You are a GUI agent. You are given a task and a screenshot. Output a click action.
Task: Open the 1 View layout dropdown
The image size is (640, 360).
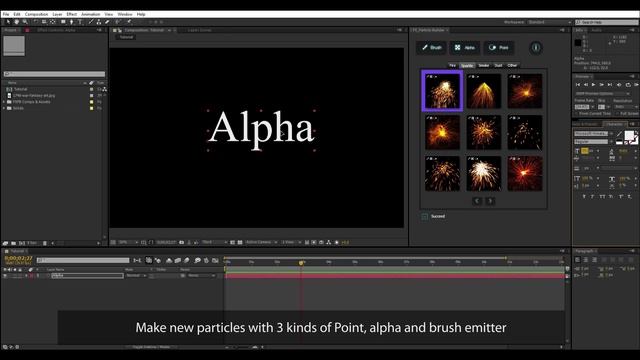[291, 242]
